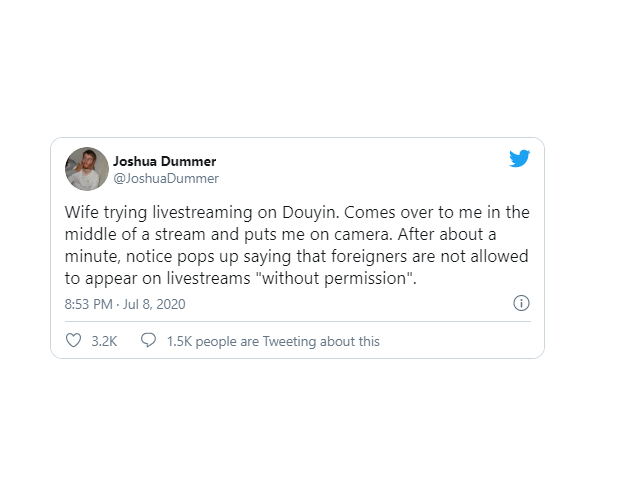640x500 pixels.
Task: Click the Jul 8, 2020 date
Action: pos(155,304)
